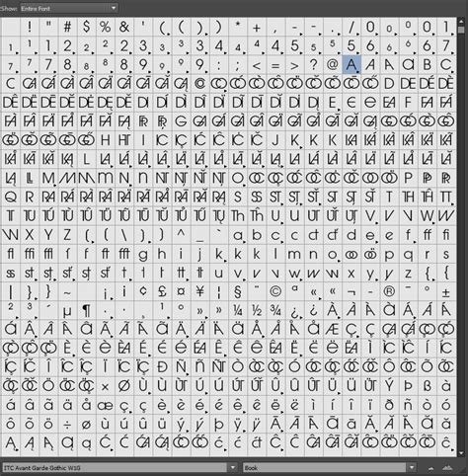Select the capital X glyph
468x476 pixels.
[30, 235]
